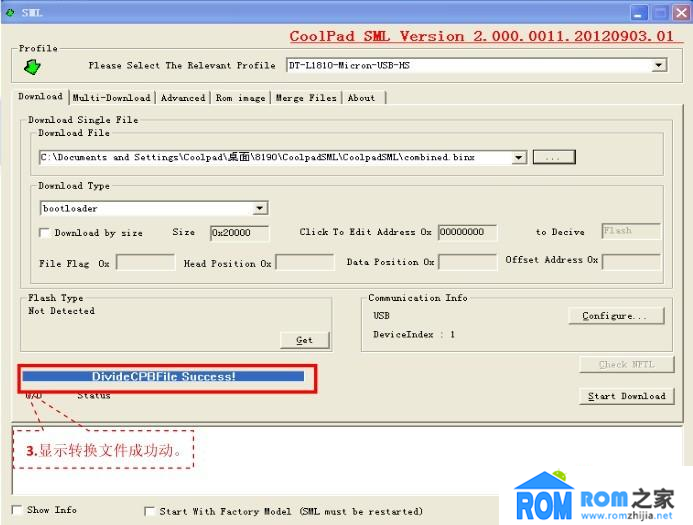Image resolution: width=693 pixels, height=525 pixels.
Task: Enable Start With Factory Model checkbox
Action: [149, 511]
